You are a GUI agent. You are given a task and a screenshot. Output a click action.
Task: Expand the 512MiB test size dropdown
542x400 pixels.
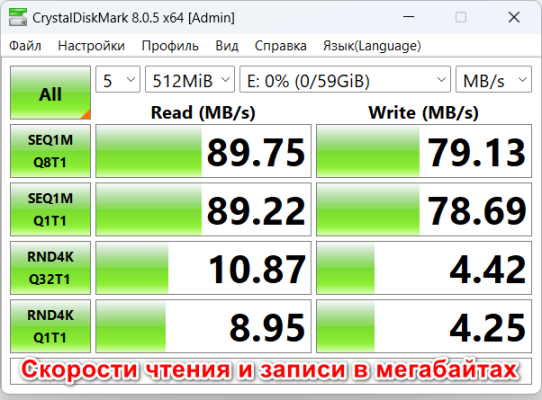click(x=190, y=80)
